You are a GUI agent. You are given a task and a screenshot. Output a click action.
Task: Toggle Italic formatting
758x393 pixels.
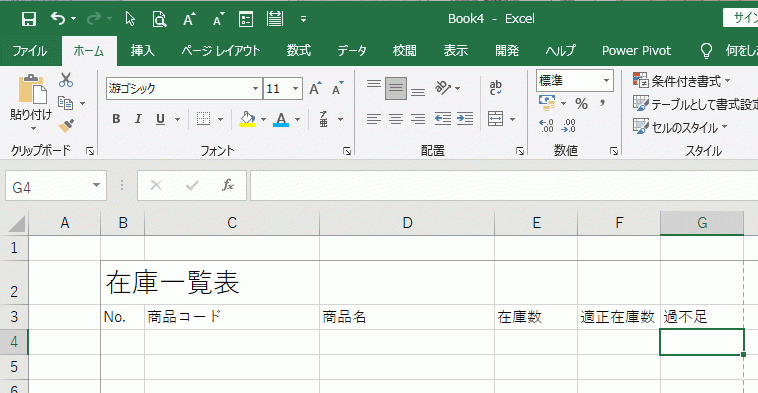click(138, 119)
